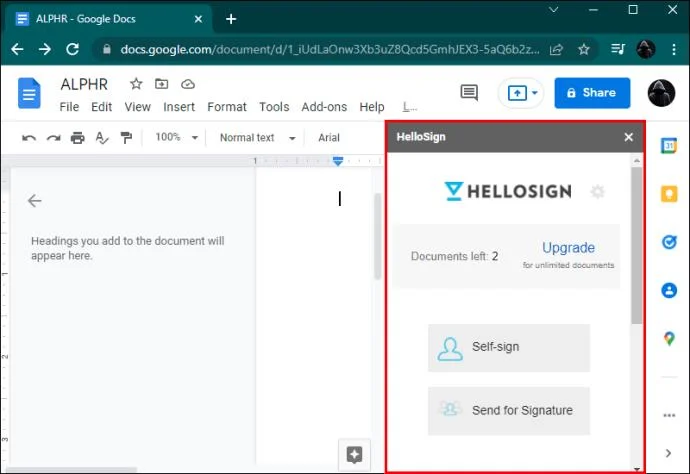Open Google Maps side panel

tap(669, 339)
